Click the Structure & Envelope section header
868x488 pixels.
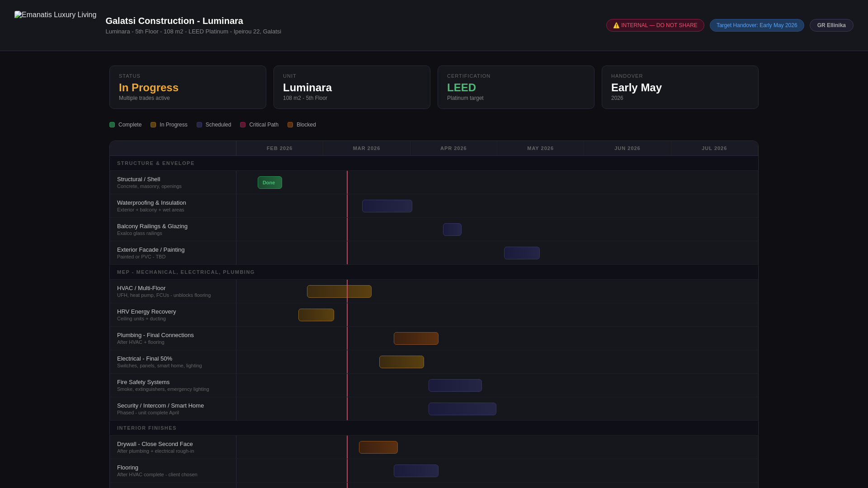(434, 163)
